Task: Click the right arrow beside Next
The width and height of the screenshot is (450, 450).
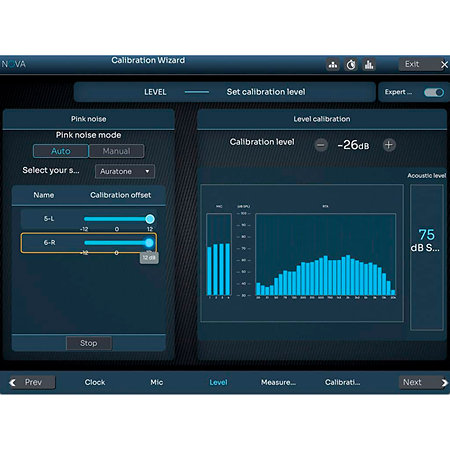Action: (444, 382)
